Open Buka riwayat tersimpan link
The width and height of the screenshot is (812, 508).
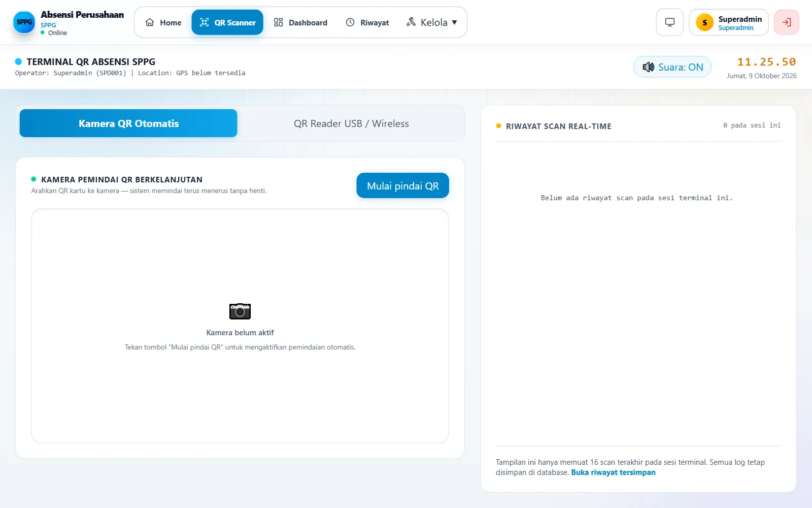pos(613,472)
